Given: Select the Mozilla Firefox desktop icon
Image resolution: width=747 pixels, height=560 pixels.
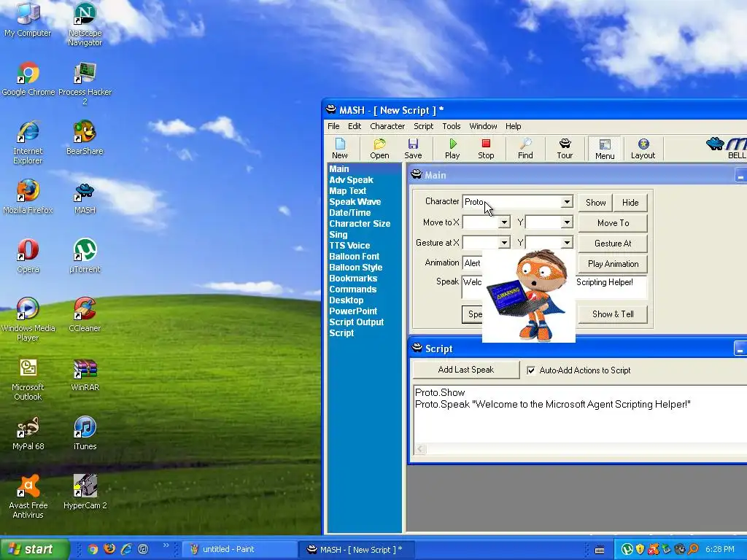Looking at the screenshot, I should [28, 197].
